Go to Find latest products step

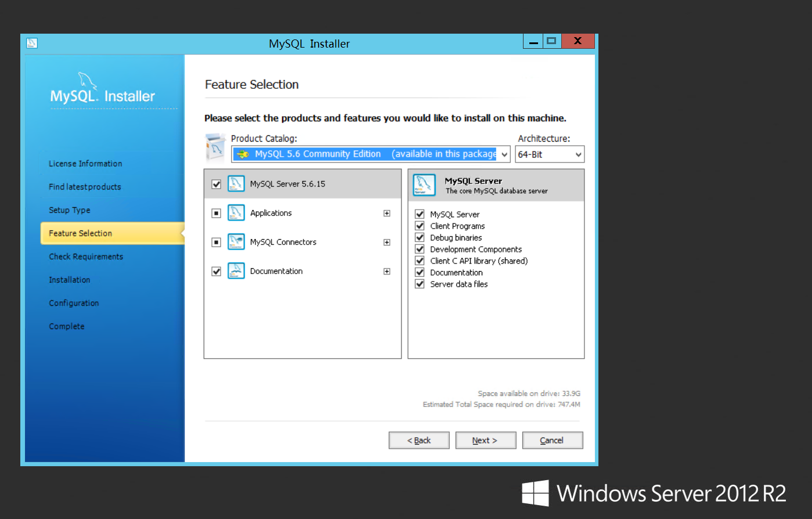click(x=85, y=187)
